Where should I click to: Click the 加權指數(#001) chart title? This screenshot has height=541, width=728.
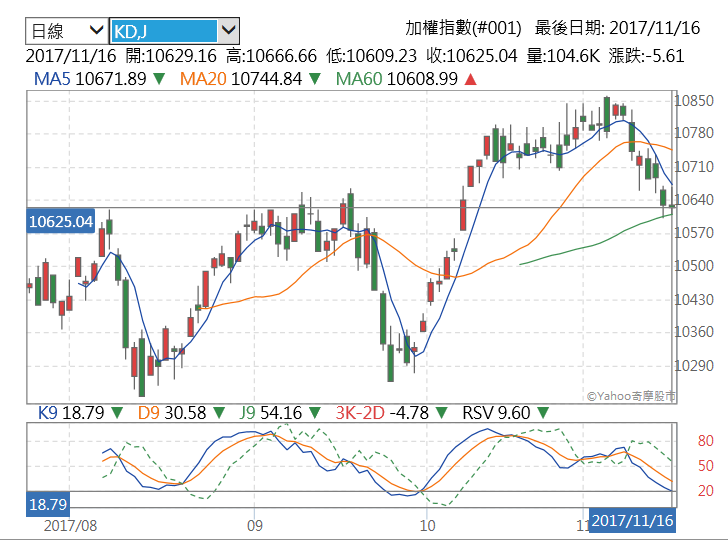coord(463,29)
